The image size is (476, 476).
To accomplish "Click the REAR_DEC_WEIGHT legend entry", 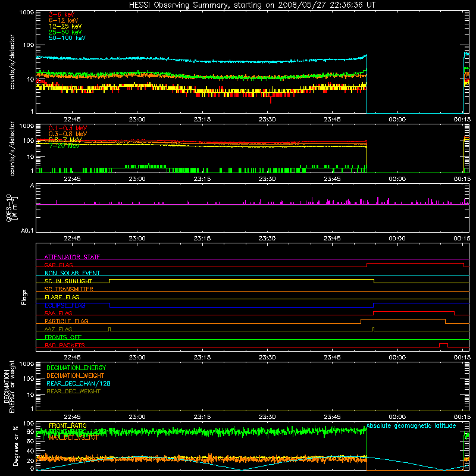I will [x=73, y=392].
